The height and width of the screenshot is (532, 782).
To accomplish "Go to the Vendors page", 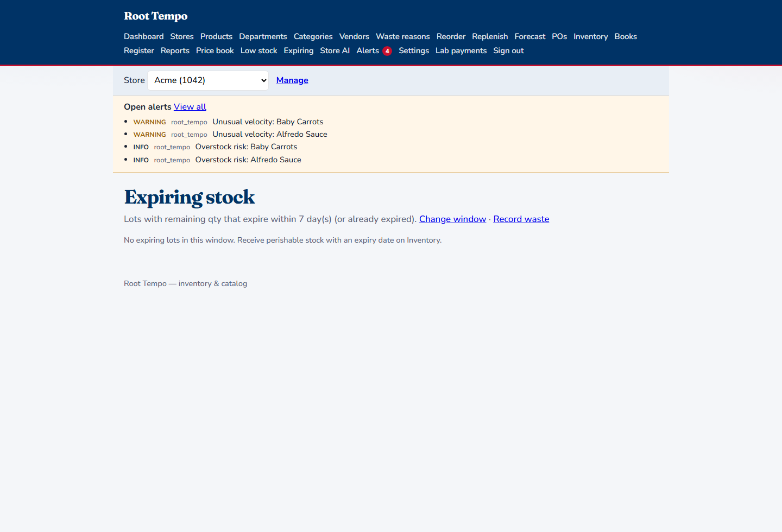I will (x=354, y=36).
